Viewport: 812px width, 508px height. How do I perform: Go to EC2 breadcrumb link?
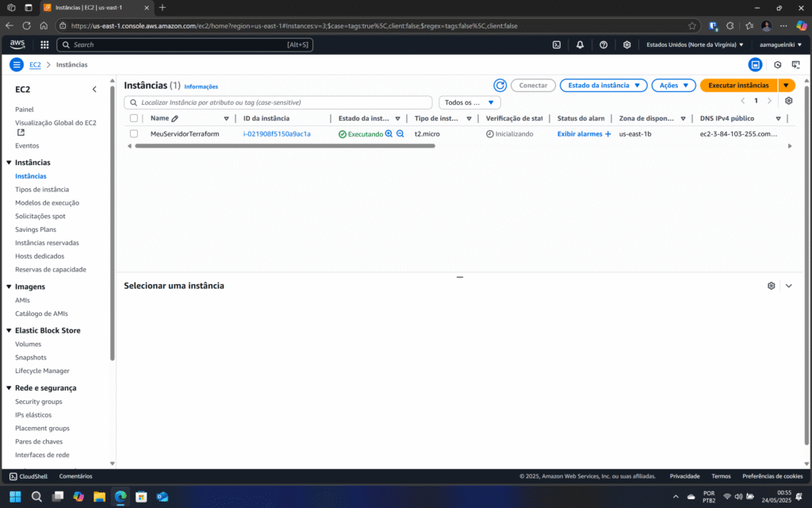35,65
